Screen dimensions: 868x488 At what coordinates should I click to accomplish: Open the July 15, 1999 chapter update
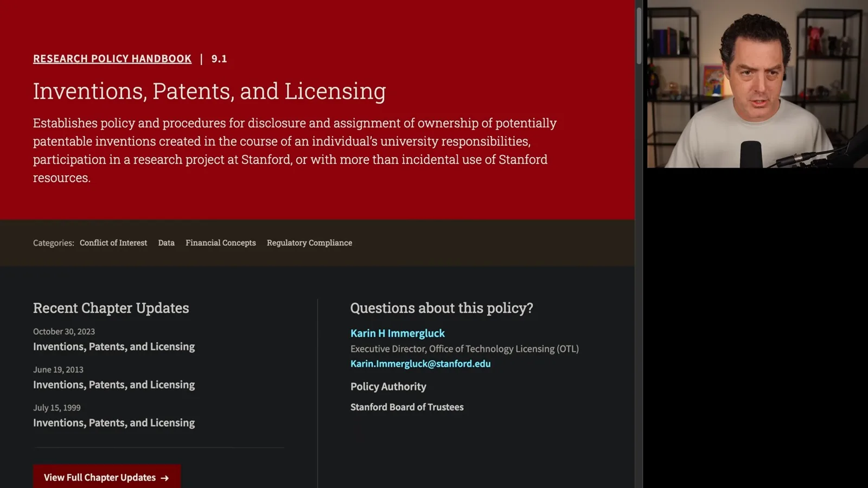(x=114, y=422)
